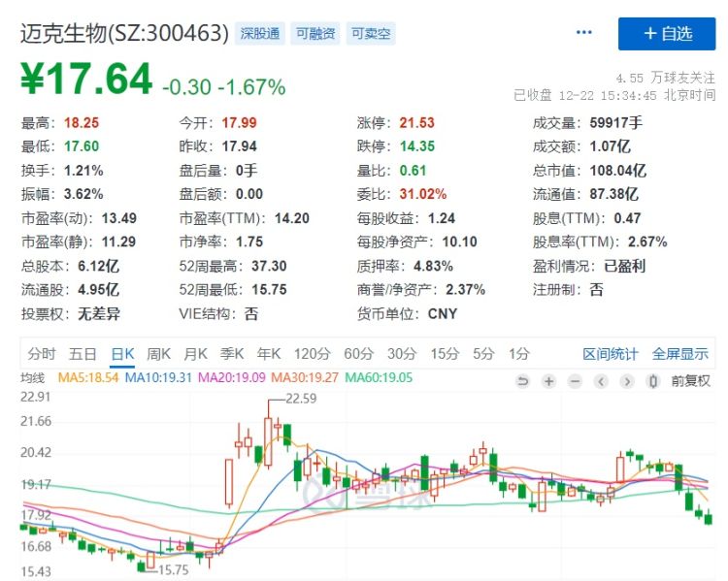Switch to the 分时 chart tab

[x=42, y=354]
